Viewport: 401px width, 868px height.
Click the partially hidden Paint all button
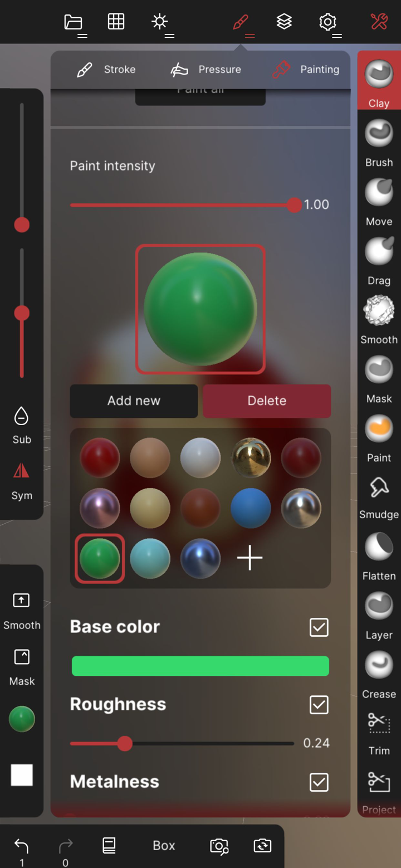point(200,96)
